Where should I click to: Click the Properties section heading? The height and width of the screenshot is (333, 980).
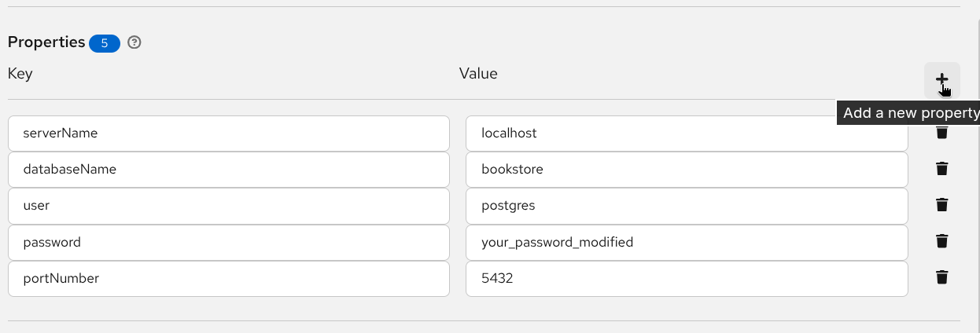[x=46, y=42]
